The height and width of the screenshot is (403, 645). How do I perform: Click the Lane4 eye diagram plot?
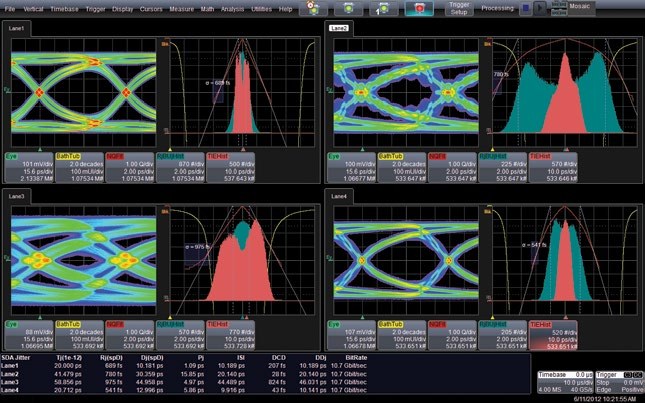tap(406, 261)
